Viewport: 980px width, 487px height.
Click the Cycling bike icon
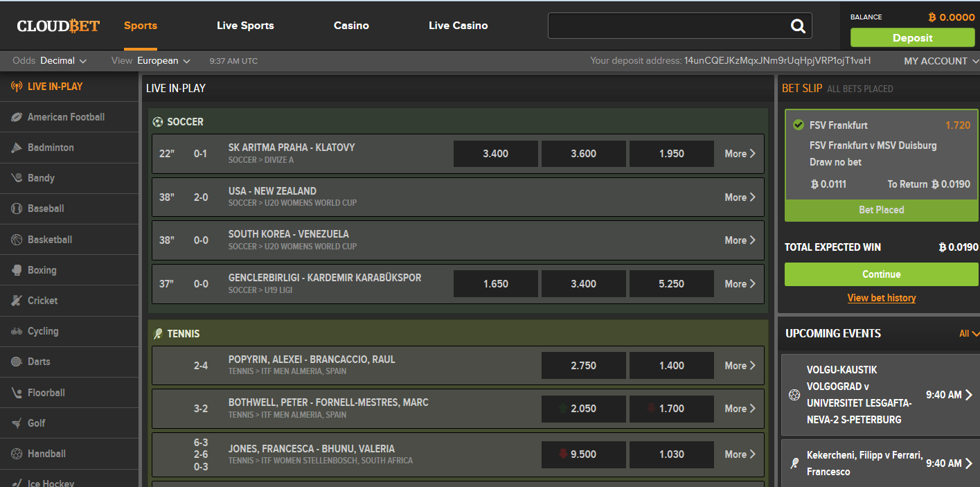(x=17, y=331)
